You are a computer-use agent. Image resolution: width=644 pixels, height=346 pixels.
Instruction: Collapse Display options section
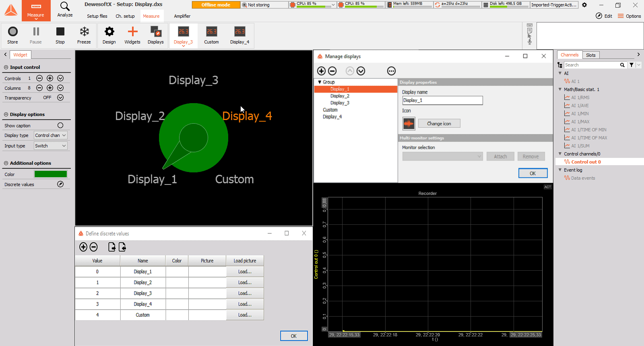[6, 114]
